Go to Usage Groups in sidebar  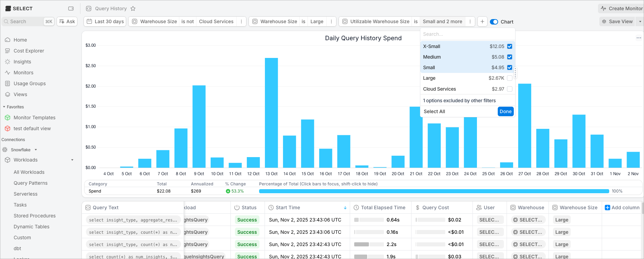coord(29,83)
